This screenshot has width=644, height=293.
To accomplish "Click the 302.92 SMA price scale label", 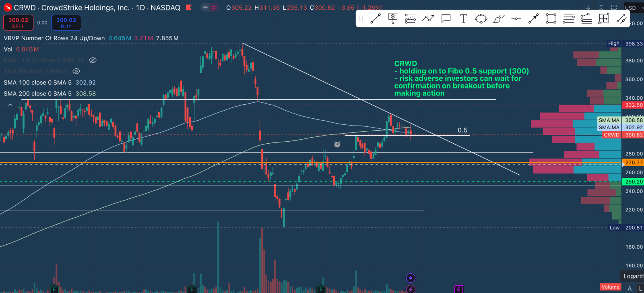I will coord(634,127).
